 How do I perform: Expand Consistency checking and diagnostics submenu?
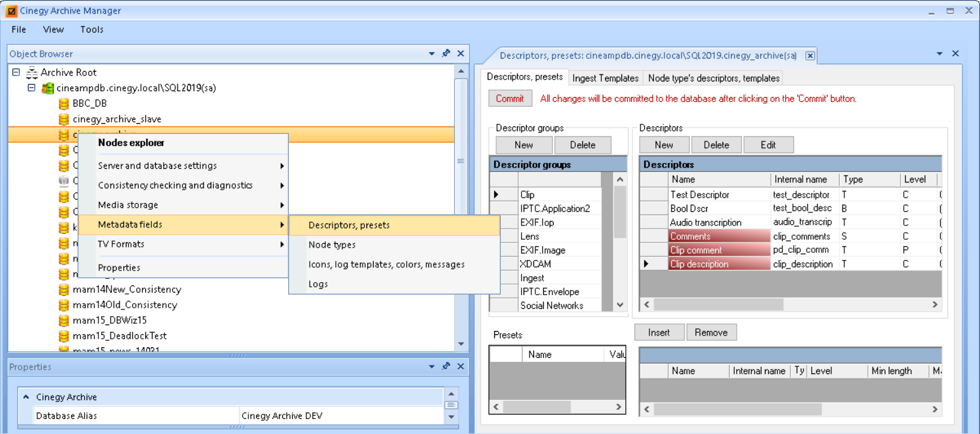point(183,186)
